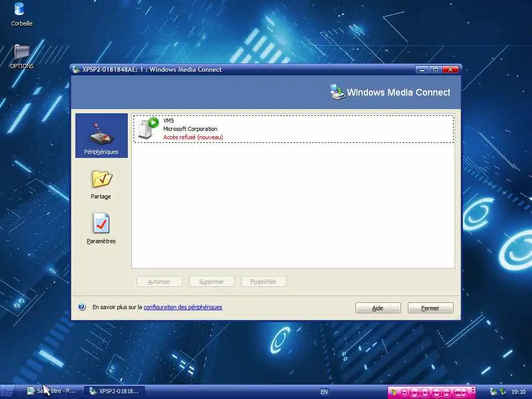Click the taskbar clock showing 19:10
Viewport: 532px width, 399px height.
point(518,392)
